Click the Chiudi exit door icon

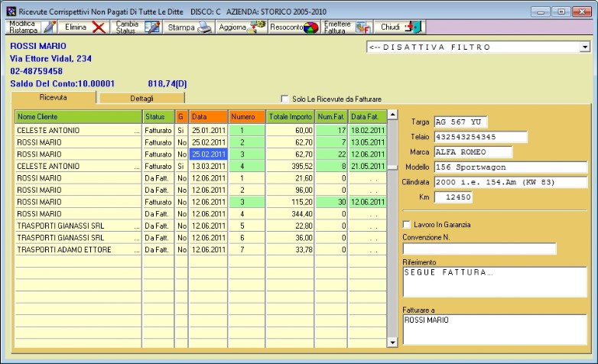[x=414, y=27]
